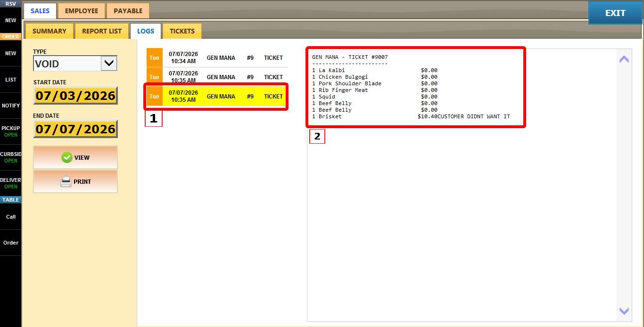Open the PAYABLE tab

point(128,11)
